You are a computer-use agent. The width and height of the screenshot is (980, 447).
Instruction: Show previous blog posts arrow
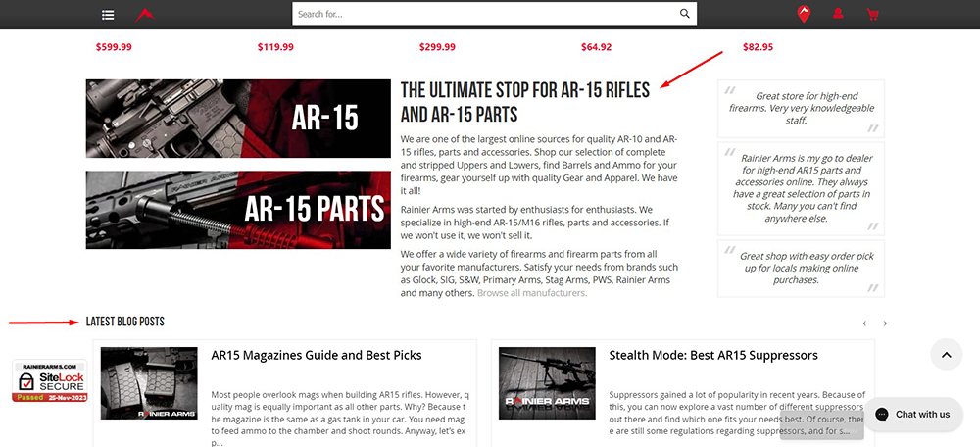[x=864, y=323]
